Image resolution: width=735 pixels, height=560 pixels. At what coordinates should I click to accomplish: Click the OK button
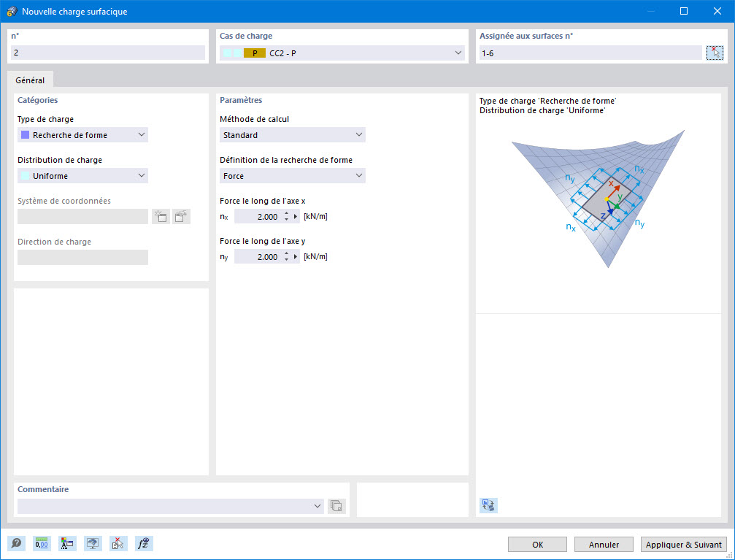[x=537, y=545]
